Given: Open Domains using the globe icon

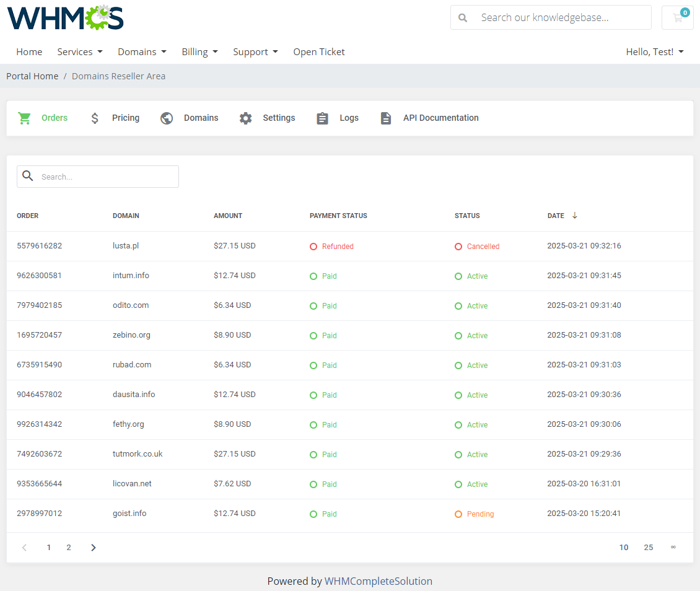Looking at the screenshot, I should tap(166, 118).
